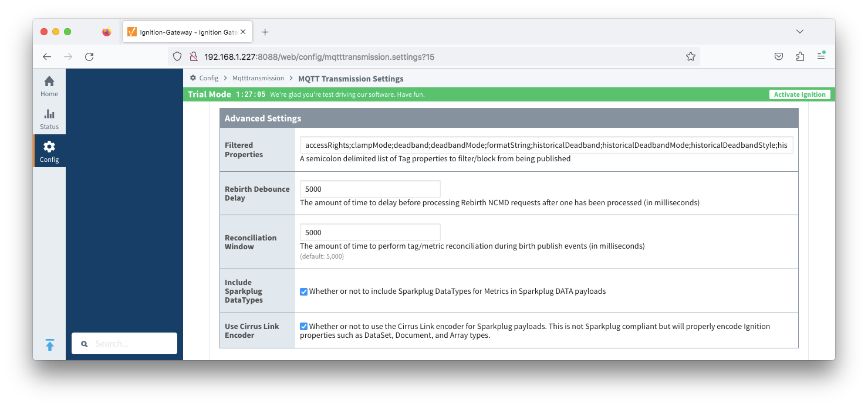This screenshot has width=868, height=407.
Task: Open the Firefox hamburger menu
Action: [821, 56]
